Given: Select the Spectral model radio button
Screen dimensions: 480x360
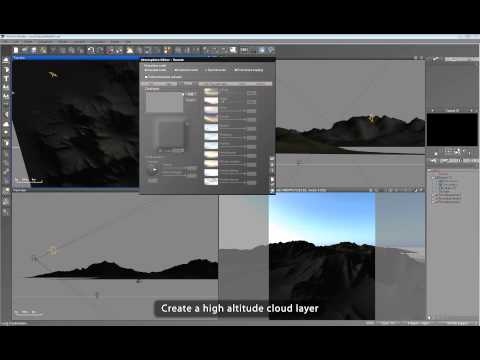Looking at the screenshot, I should click(x=216, y=70).
